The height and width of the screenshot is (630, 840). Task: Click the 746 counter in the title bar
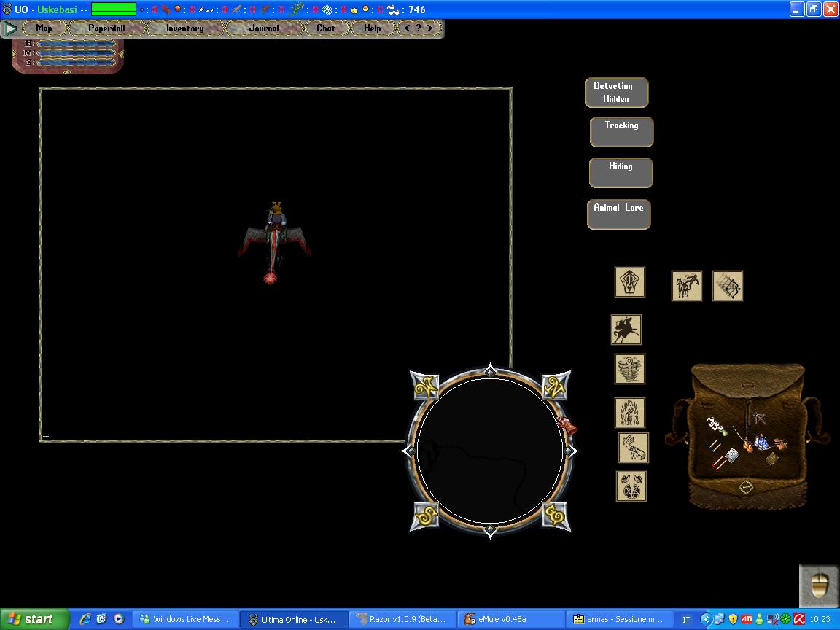[417, 9]
